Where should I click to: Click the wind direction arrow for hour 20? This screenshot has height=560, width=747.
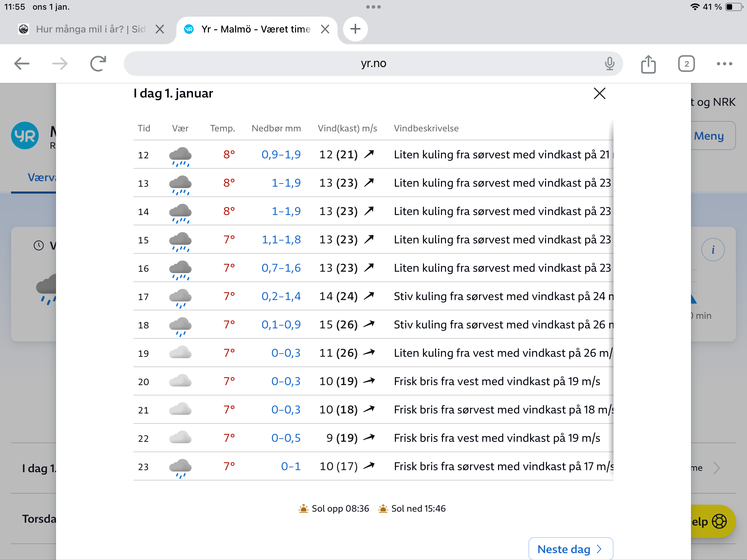369,381
